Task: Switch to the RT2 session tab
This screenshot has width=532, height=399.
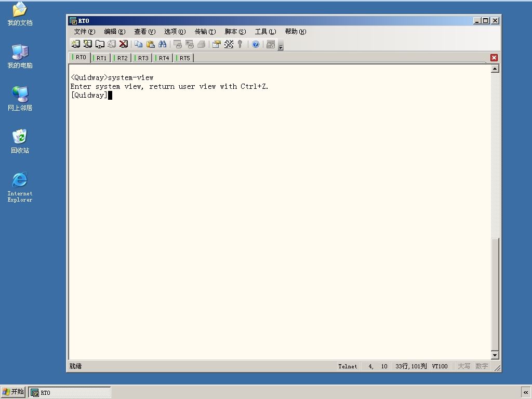Action: click(x=122, y=58)
